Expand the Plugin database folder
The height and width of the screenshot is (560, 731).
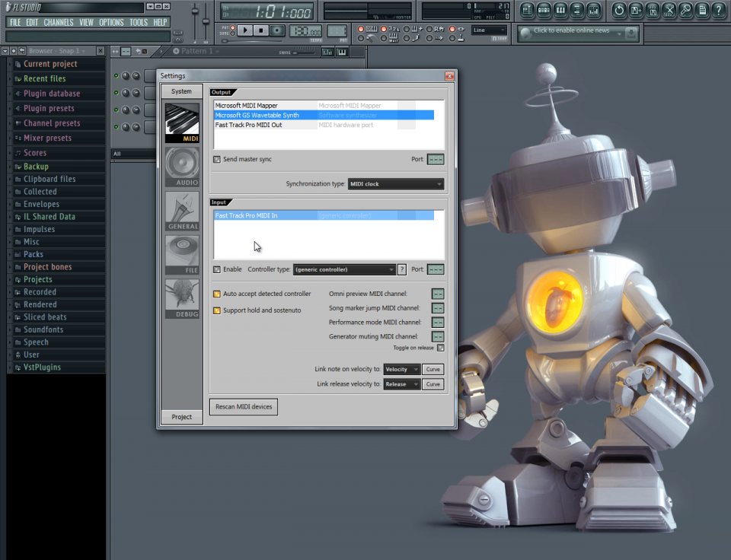[57, 94]
